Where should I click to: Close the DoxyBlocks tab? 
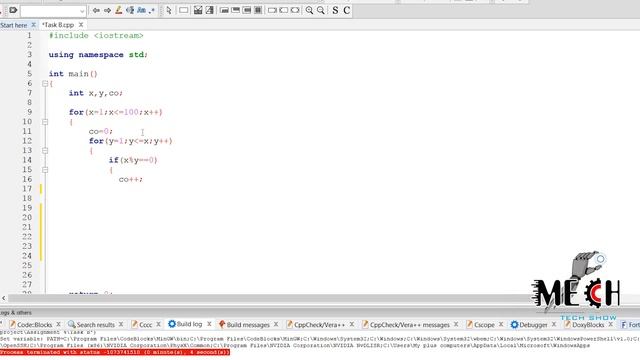pos(611,324)
